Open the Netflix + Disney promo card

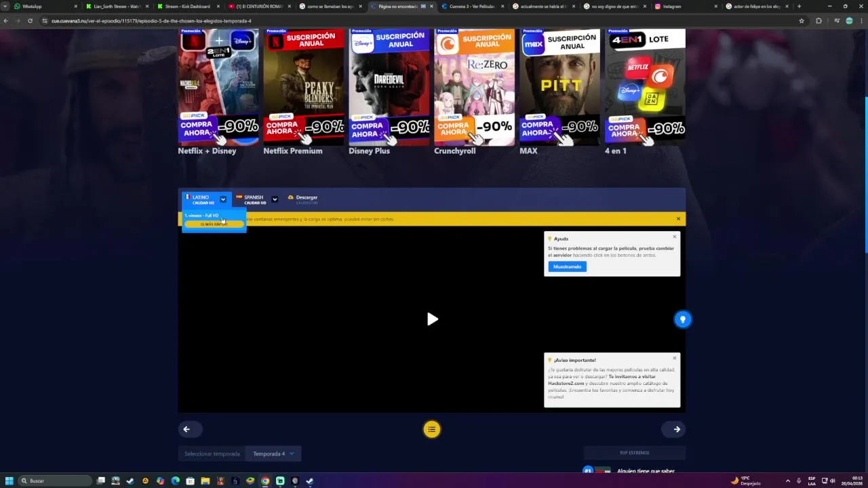click(218, 87)
